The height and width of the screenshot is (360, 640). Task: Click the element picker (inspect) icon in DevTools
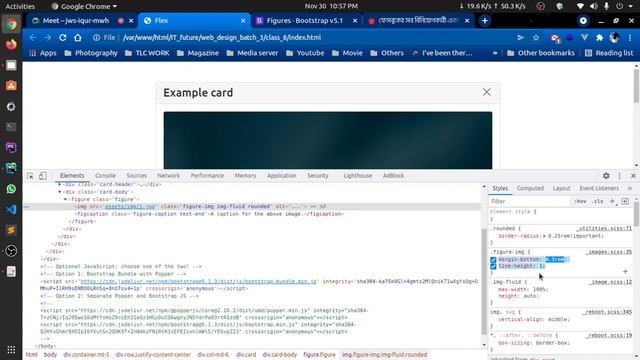pyautogui.click(x=30, y=176)
